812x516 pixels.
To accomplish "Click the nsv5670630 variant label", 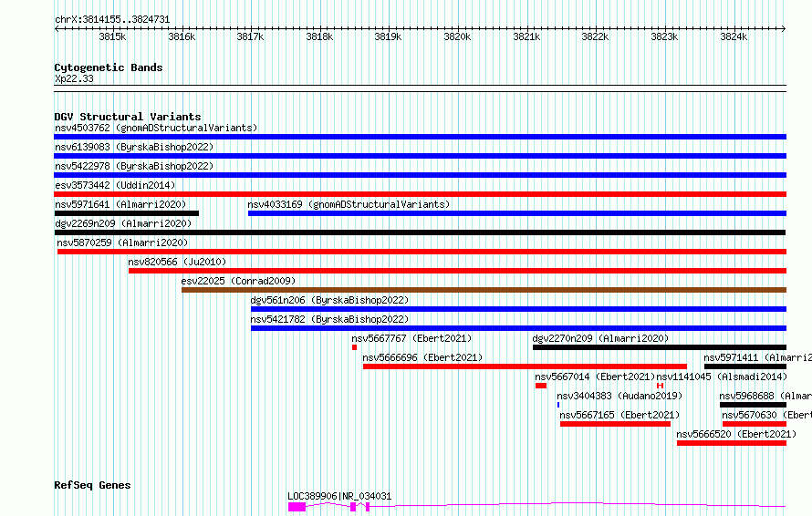I will pyautogui.click(x=767, y=415).
